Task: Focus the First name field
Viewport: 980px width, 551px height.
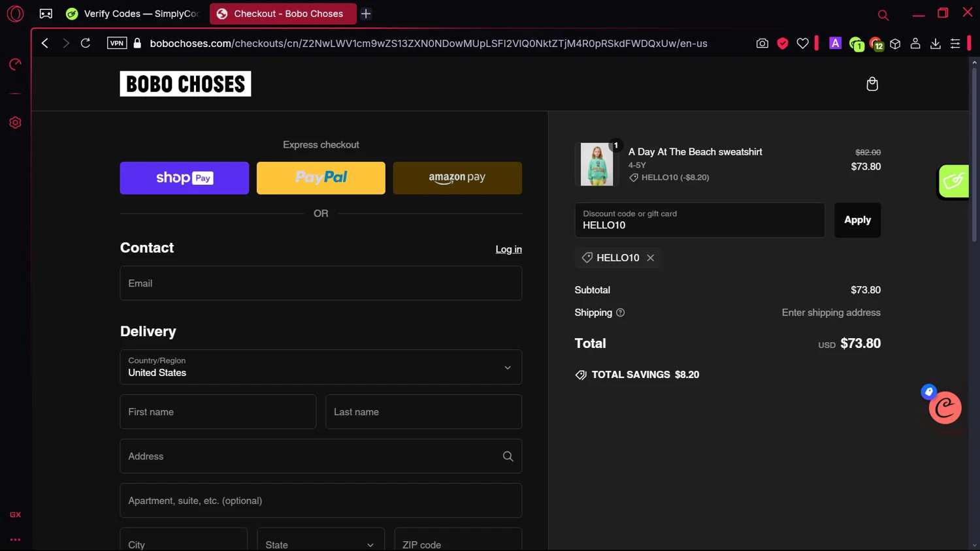Action: [218, 412]
